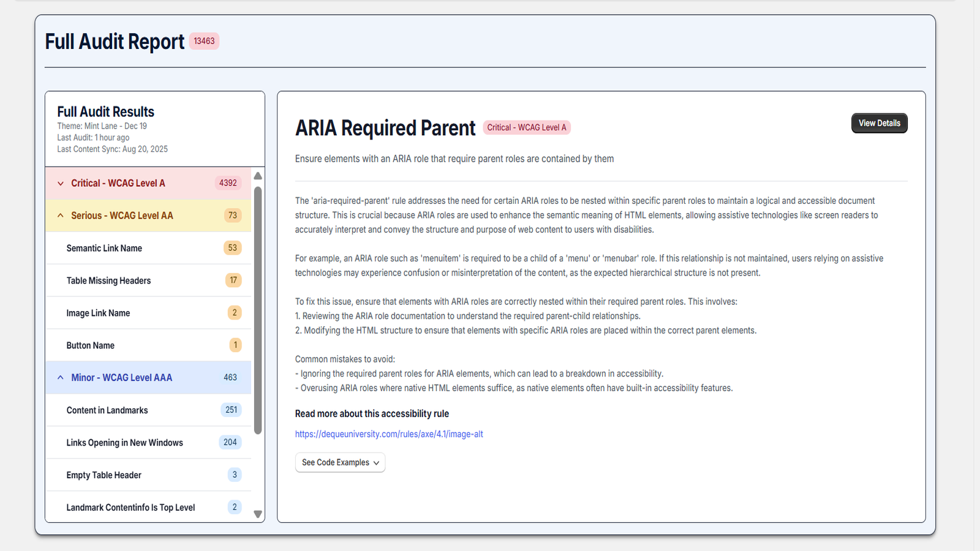Image resolution: width=980 pixels, height=551 pixels.
Task: Collapse the Serious - WCAG Level AA section
Action: (122, 216)
